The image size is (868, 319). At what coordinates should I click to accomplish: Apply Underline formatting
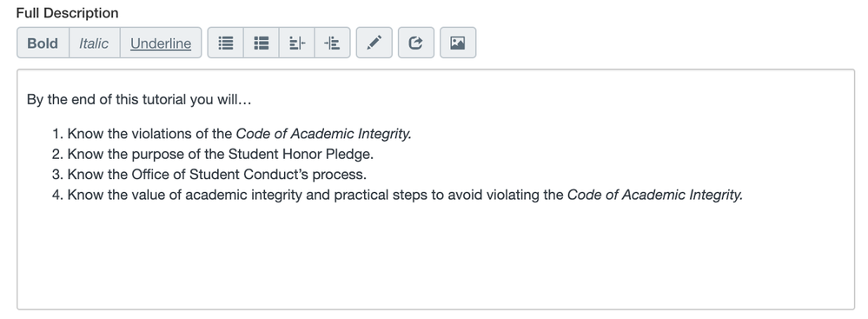click(161, 43)
